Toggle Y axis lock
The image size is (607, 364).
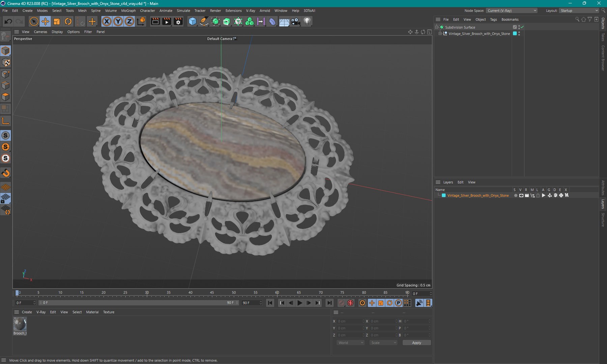118,22
